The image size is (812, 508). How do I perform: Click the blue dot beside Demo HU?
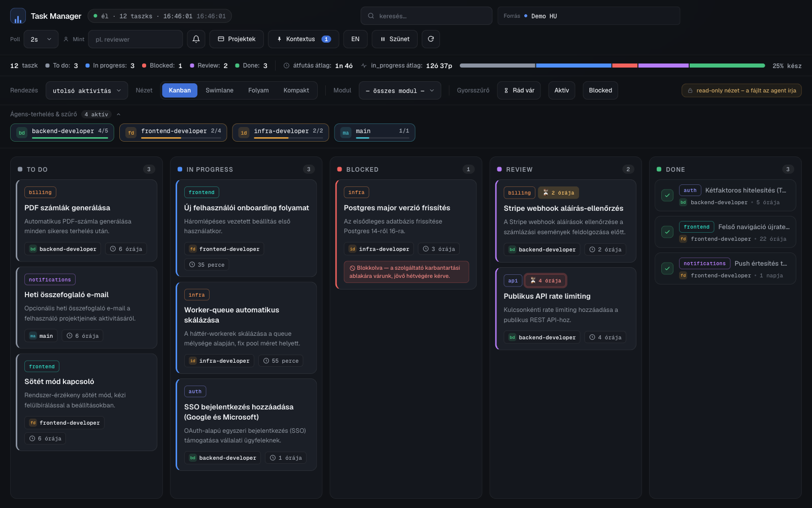pyautogui.click(x=526, y=16)
